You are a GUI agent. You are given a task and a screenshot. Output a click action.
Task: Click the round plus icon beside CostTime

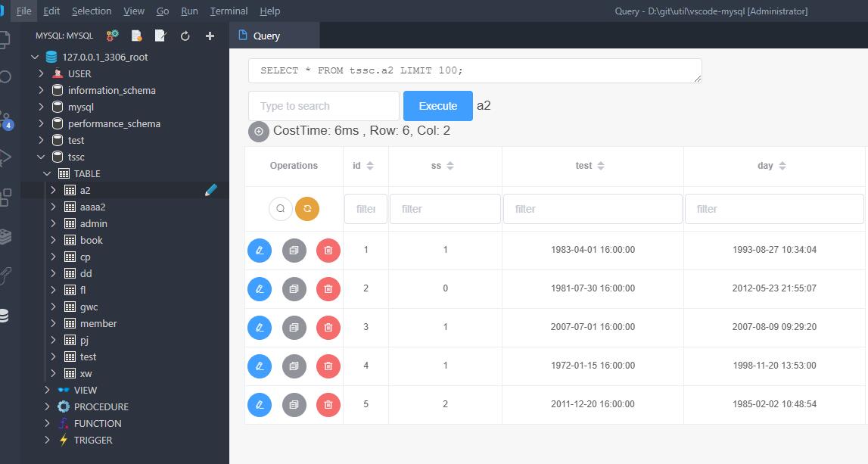tap(259, 131)
